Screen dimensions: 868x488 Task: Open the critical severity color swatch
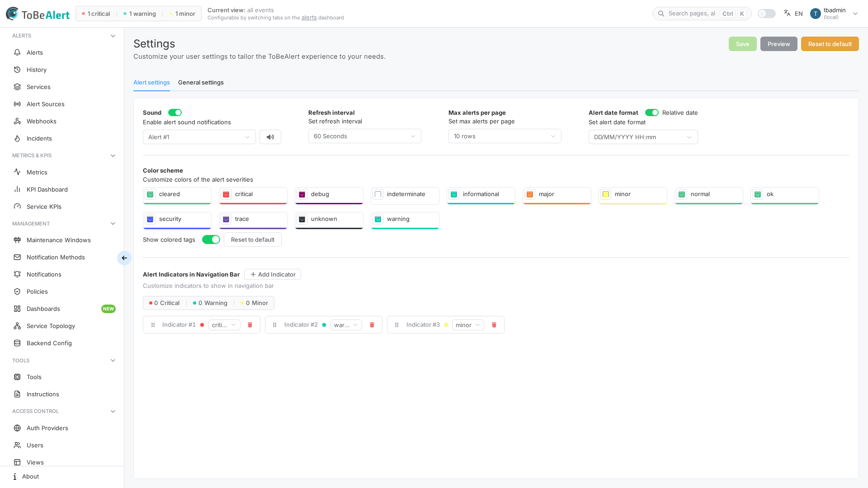click(226, 194)
